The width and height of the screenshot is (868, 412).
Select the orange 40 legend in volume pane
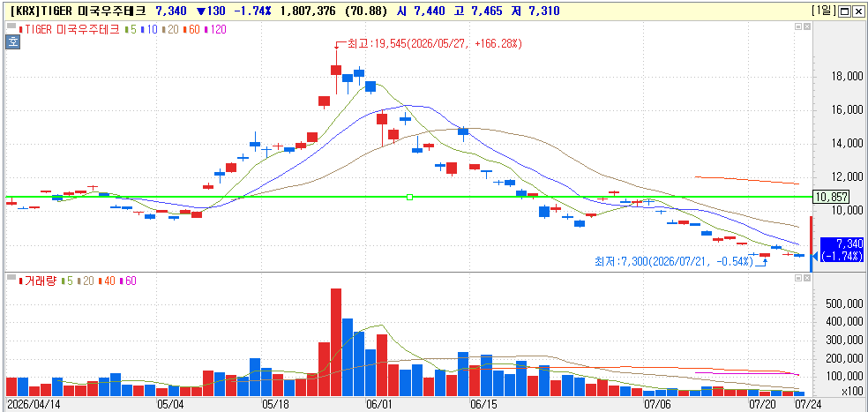[x=105, y=281]
